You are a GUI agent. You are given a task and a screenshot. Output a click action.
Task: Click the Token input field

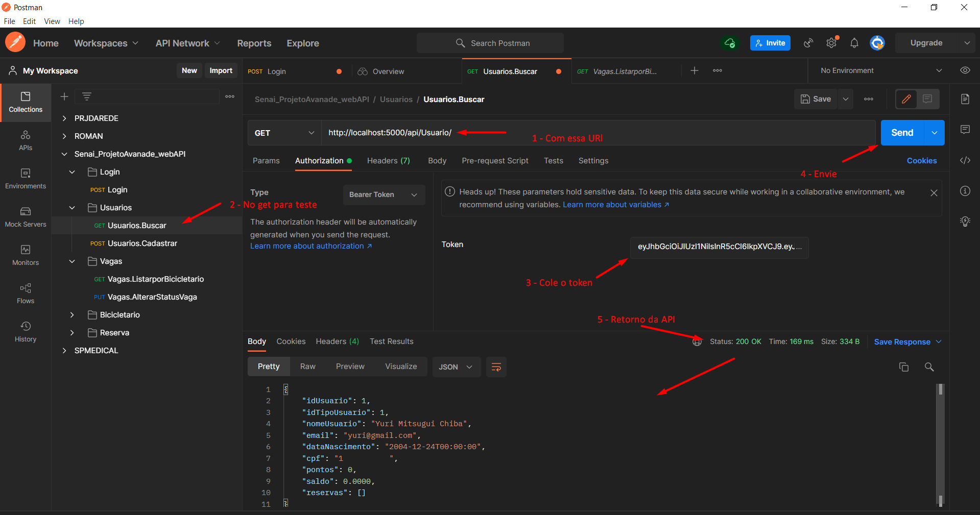(718, 247)
